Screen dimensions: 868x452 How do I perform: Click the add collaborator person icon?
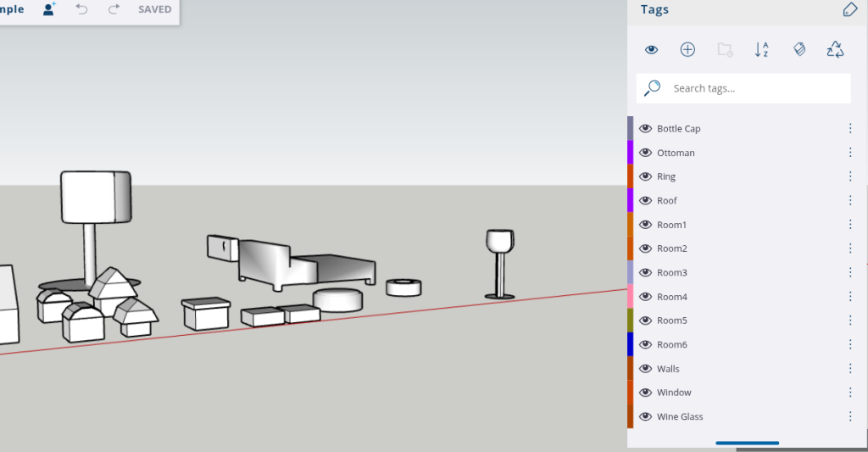point(49,9)
